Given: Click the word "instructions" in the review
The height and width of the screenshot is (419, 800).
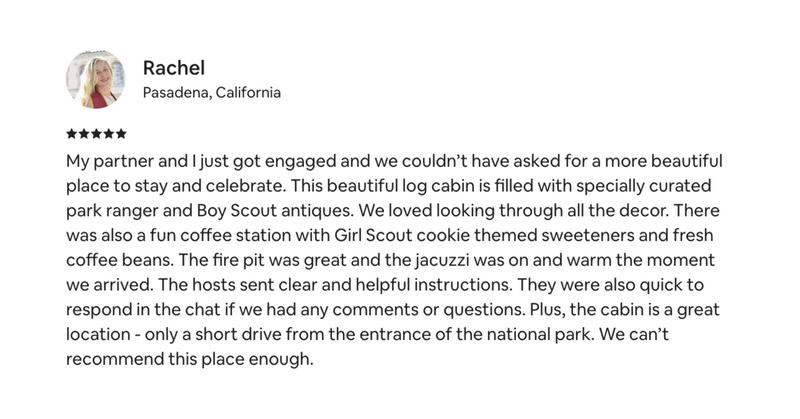Looking at the screenshot, I should click(462, 285).
